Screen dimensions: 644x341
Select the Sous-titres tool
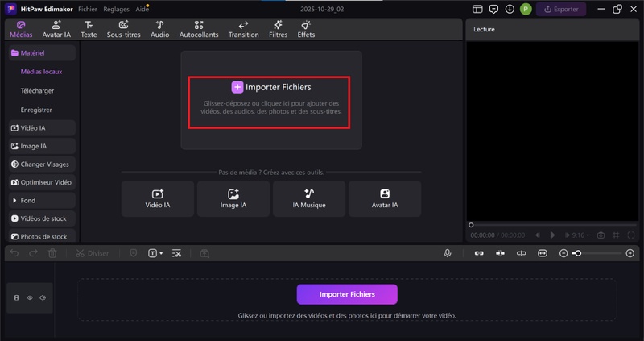(x=123, y=29)
